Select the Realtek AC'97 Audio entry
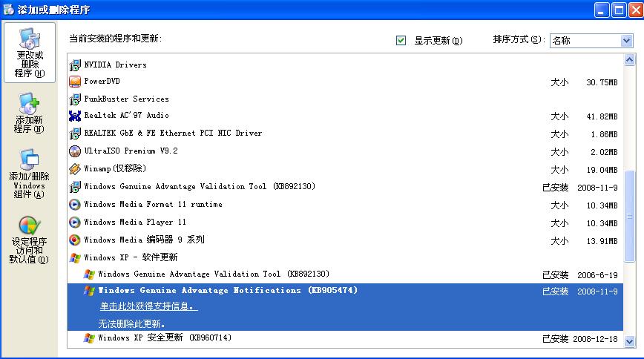Image resolution: width=644 pixels, height=359 pixels. tap(126, 116)
